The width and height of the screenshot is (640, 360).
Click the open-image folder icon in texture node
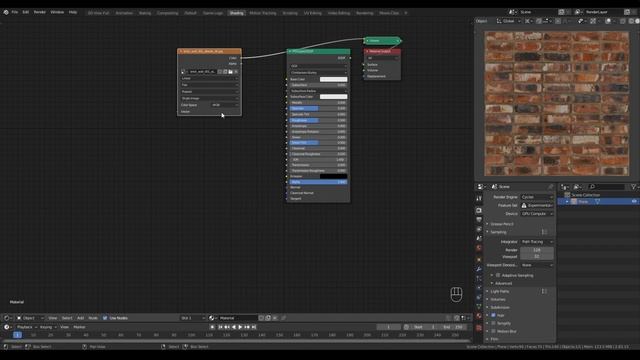[231, 72]
